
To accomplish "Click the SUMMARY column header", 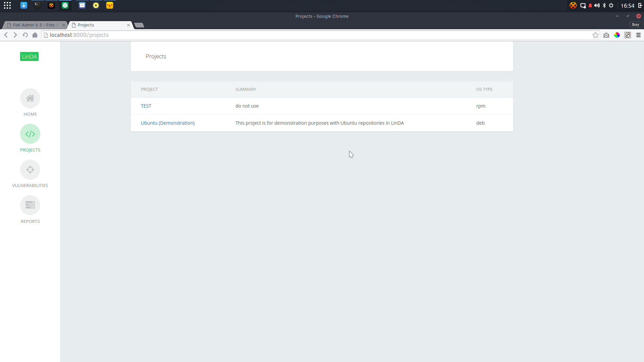I will pos(246,89).
